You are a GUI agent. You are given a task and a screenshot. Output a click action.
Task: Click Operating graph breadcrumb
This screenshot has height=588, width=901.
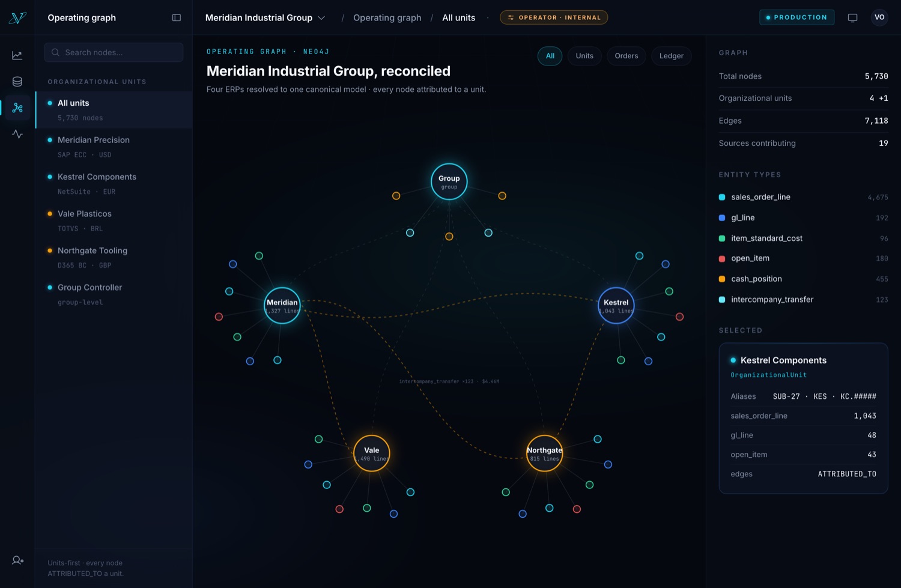(x=387, y=17)
